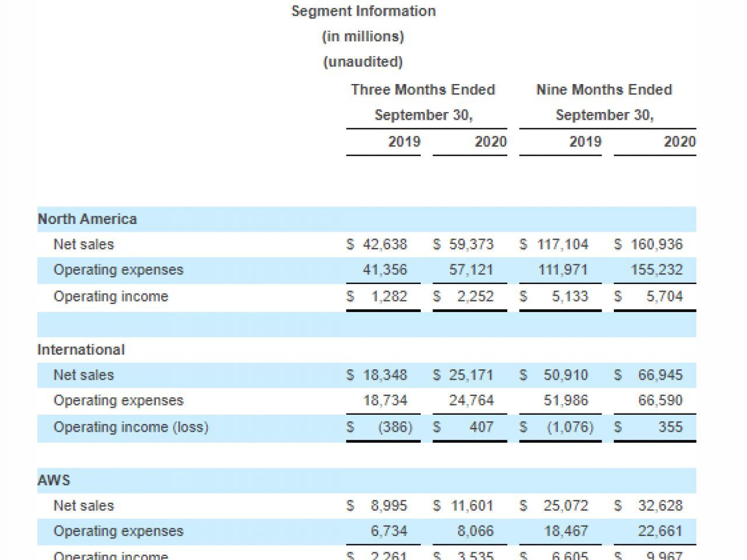Click the 66,945 net sales cell
Screen dimensions: 747x560
click(x=661, y=375)
